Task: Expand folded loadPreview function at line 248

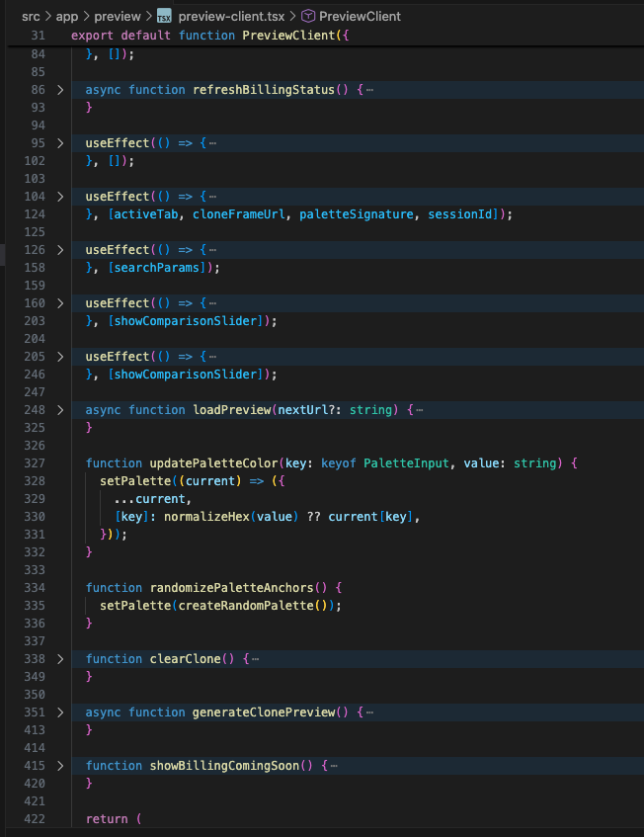Action: pos(60,410)
